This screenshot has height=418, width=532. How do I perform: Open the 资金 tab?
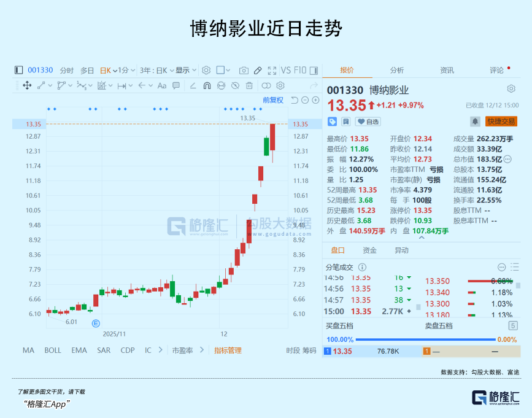369,250
